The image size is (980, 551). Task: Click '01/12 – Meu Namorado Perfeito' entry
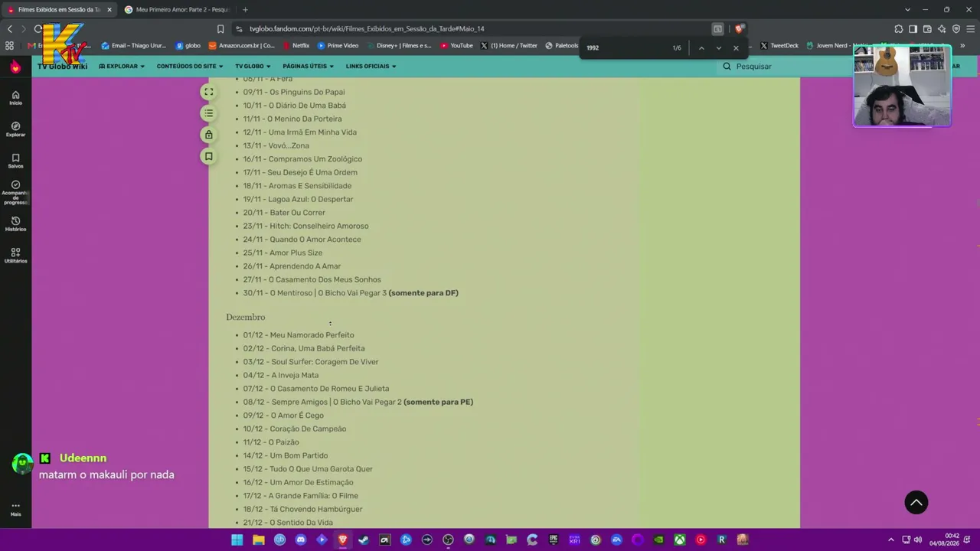[299, 335]
